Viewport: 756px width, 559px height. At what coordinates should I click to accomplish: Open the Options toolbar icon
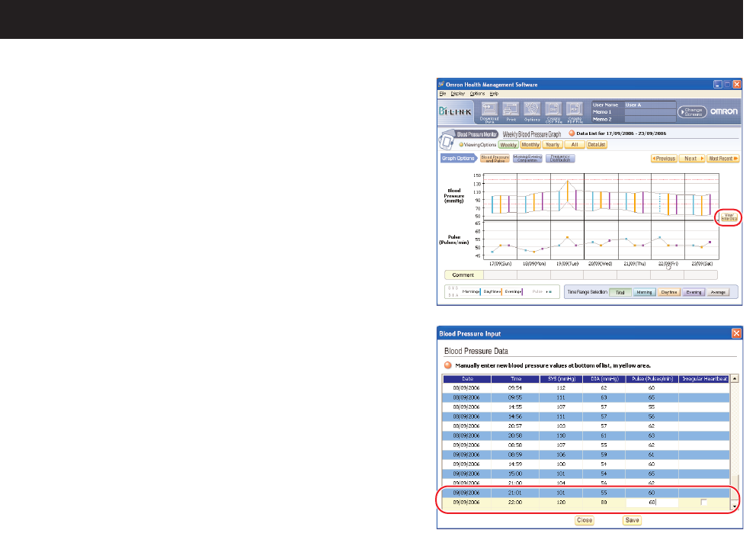coord(532,112)
